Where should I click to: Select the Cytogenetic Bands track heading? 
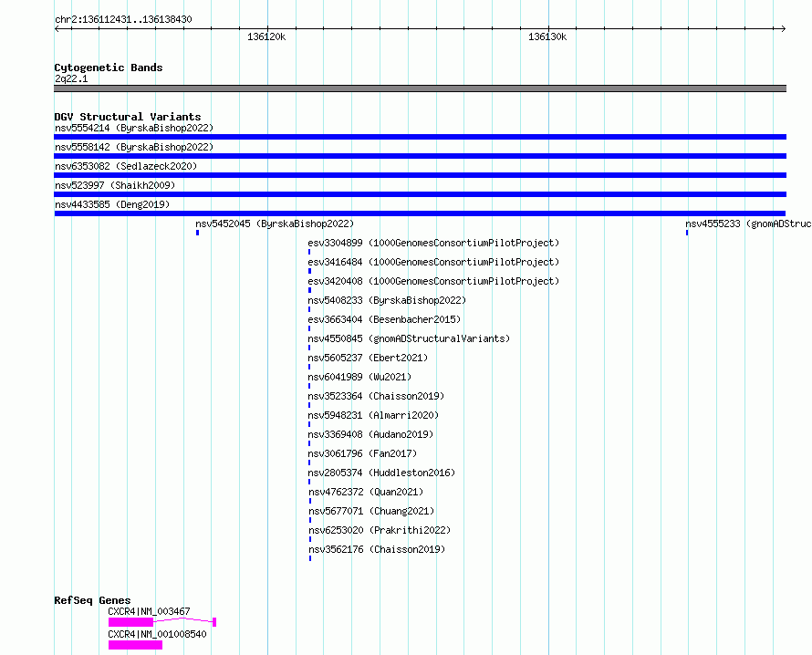pos(109,68)
